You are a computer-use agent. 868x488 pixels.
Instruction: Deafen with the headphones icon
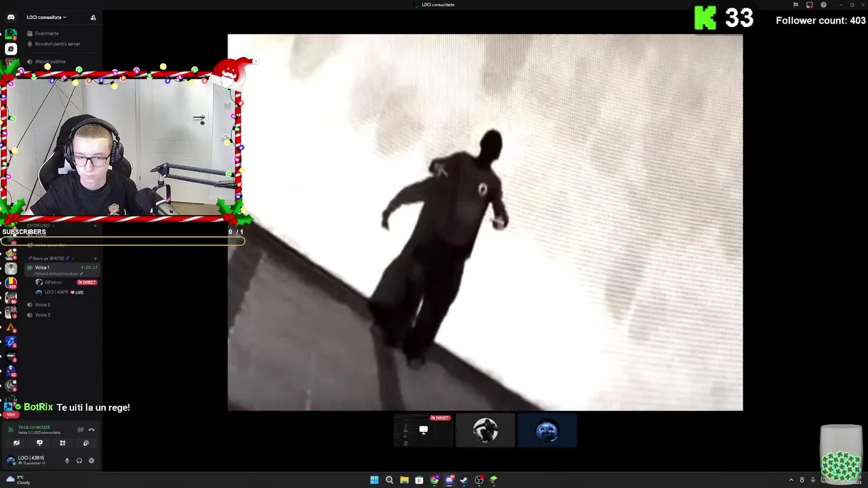[x=79, y=461]
